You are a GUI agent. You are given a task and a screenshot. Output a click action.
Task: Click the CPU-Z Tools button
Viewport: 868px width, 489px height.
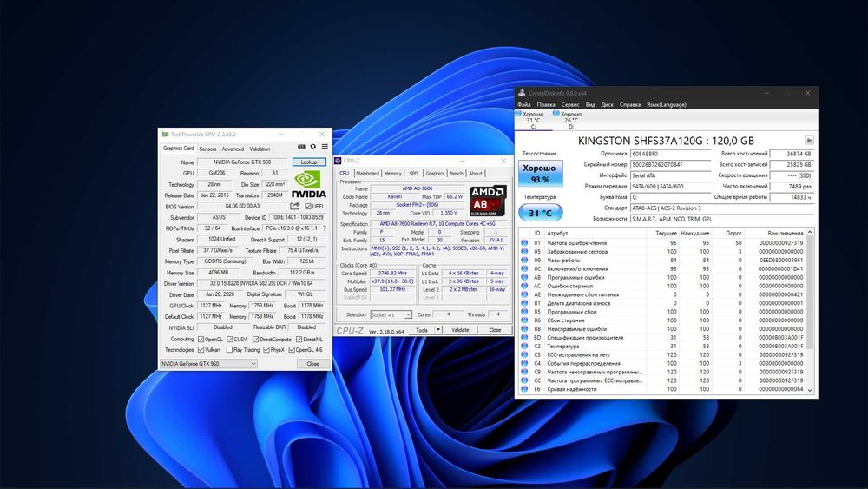(x=422, y=329)
